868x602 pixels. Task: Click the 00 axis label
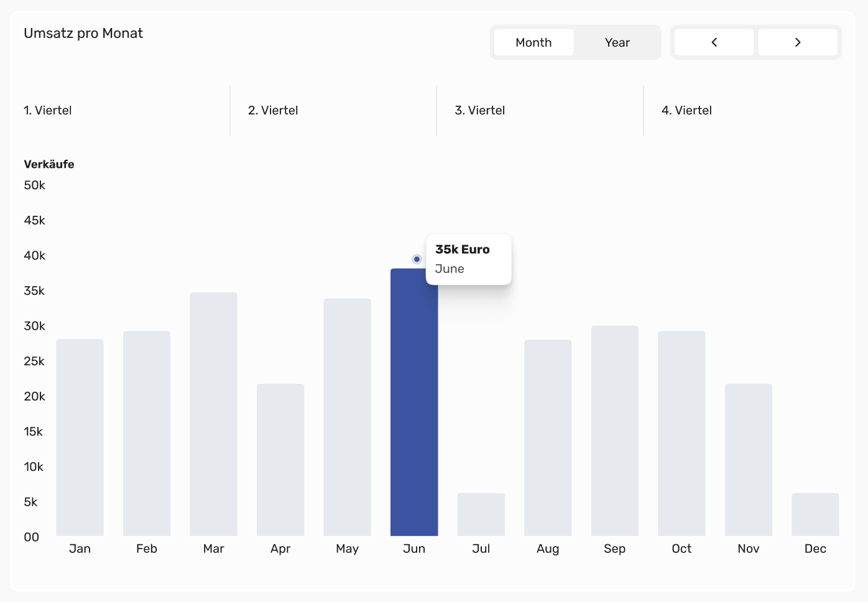32,537
